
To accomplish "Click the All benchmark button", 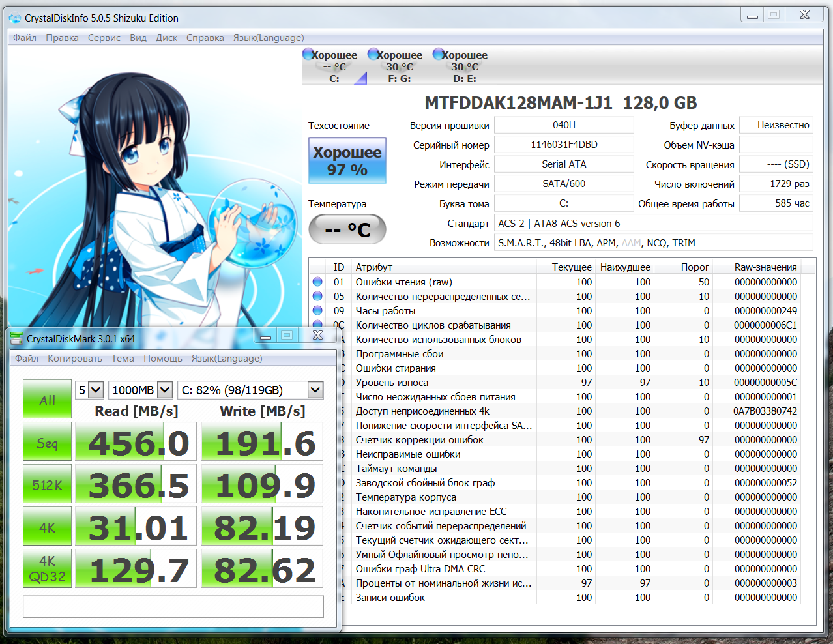I will [x=47, y=400].
